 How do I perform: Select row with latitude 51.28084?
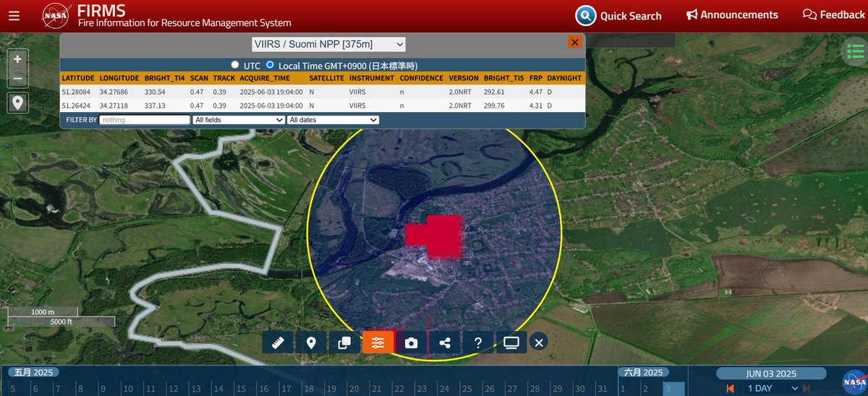tap(323, 92)
